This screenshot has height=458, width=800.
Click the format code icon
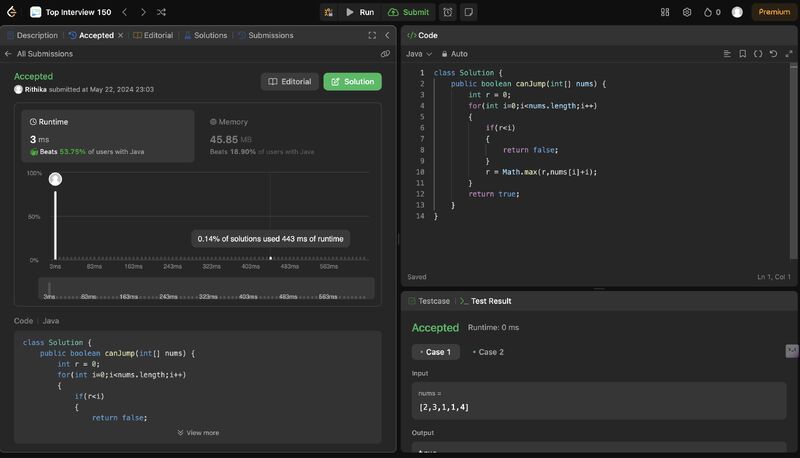(727, 54)
